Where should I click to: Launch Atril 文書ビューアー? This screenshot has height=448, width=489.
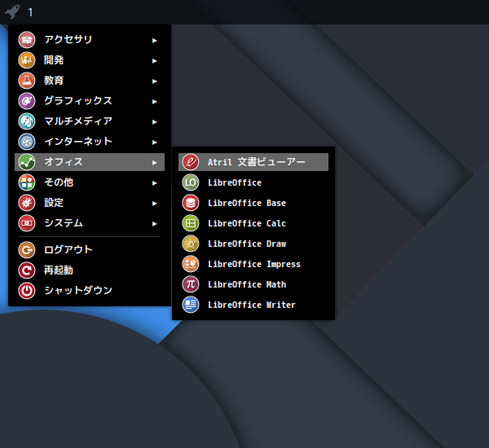253,162
